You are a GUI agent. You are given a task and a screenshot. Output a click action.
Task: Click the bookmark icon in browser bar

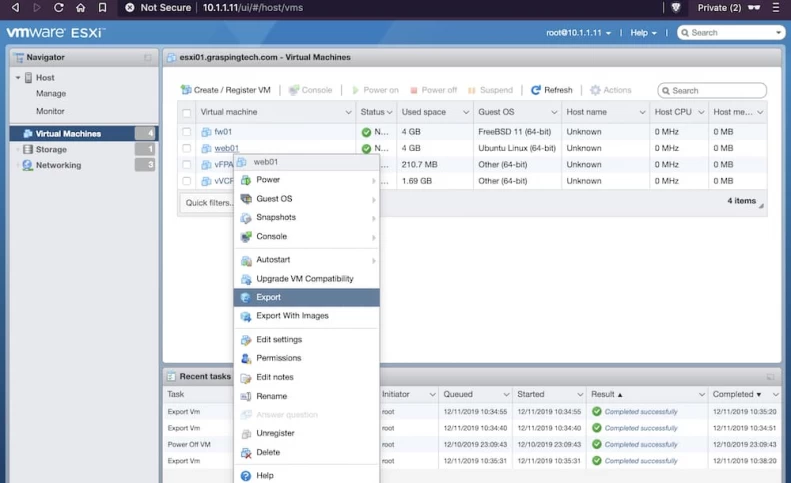(x=102, y=8)
